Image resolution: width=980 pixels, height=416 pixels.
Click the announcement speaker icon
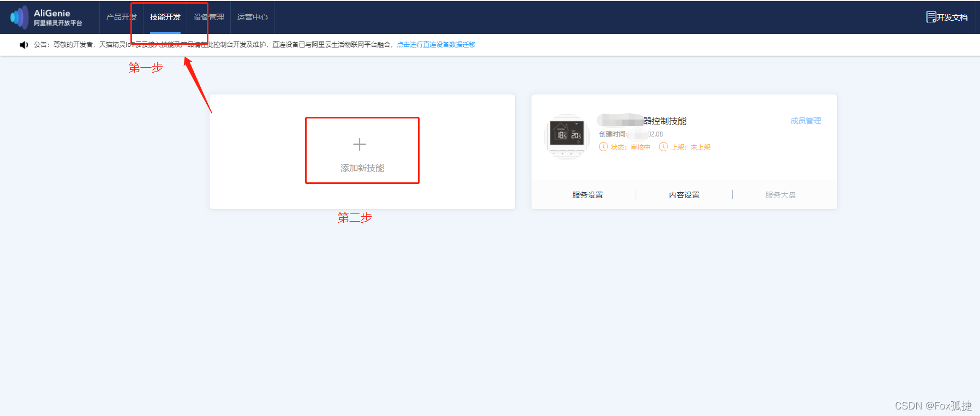click(23, 45)
